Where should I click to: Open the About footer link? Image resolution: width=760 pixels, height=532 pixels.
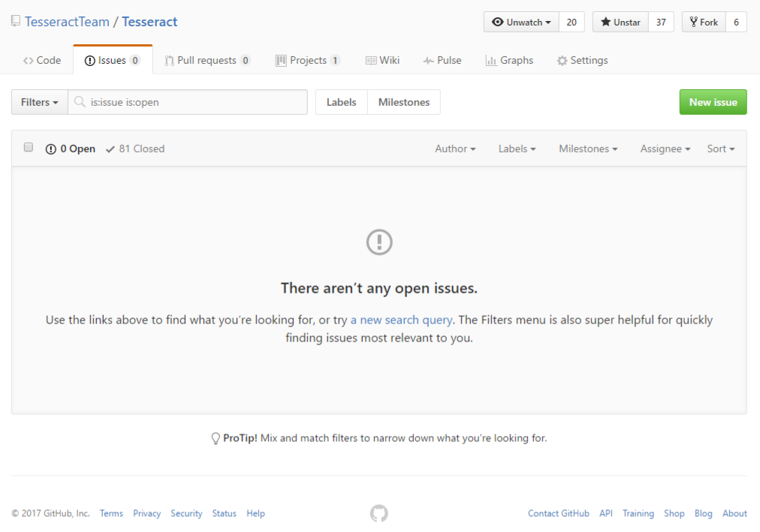pyautogui.click(x=734, y=513)
